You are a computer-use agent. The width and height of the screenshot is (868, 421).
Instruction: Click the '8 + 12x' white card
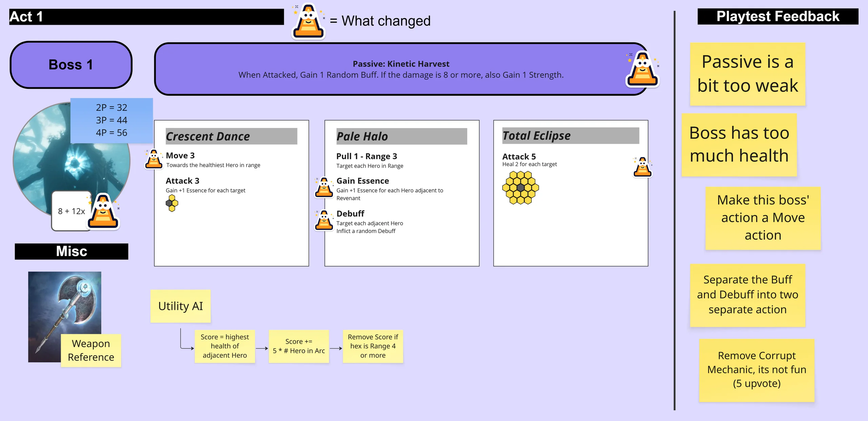[x=72, y=211]
